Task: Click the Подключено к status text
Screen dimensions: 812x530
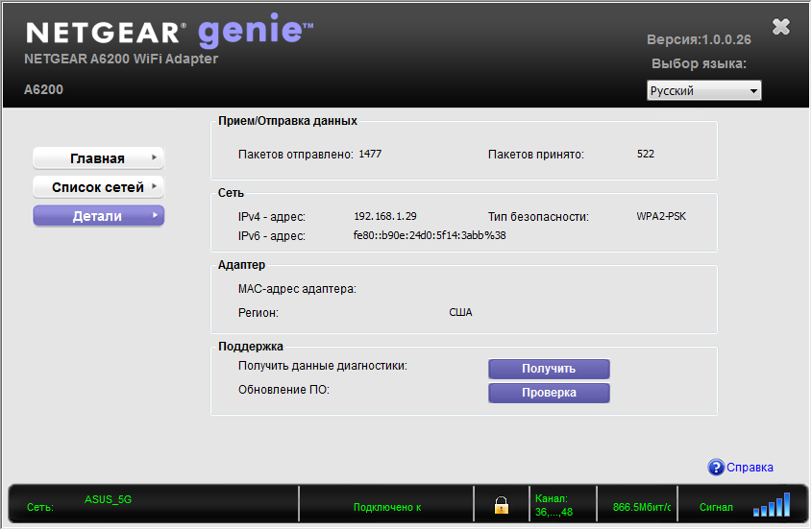Action: (387, 507)
